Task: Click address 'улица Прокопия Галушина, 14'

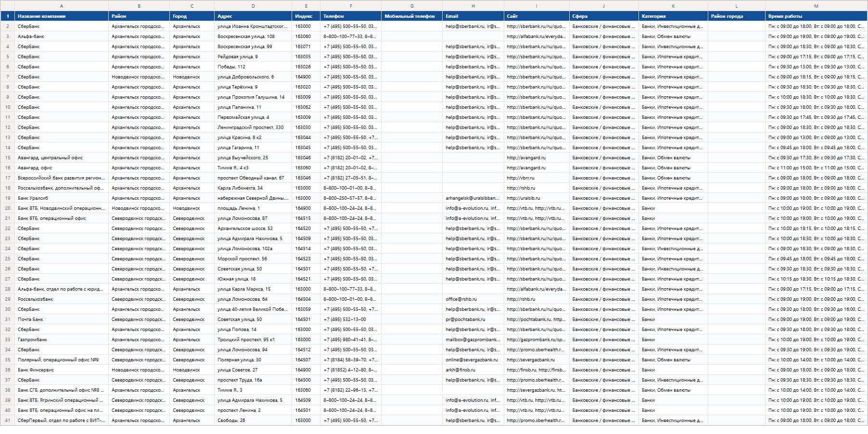Action: pos(253,97)
